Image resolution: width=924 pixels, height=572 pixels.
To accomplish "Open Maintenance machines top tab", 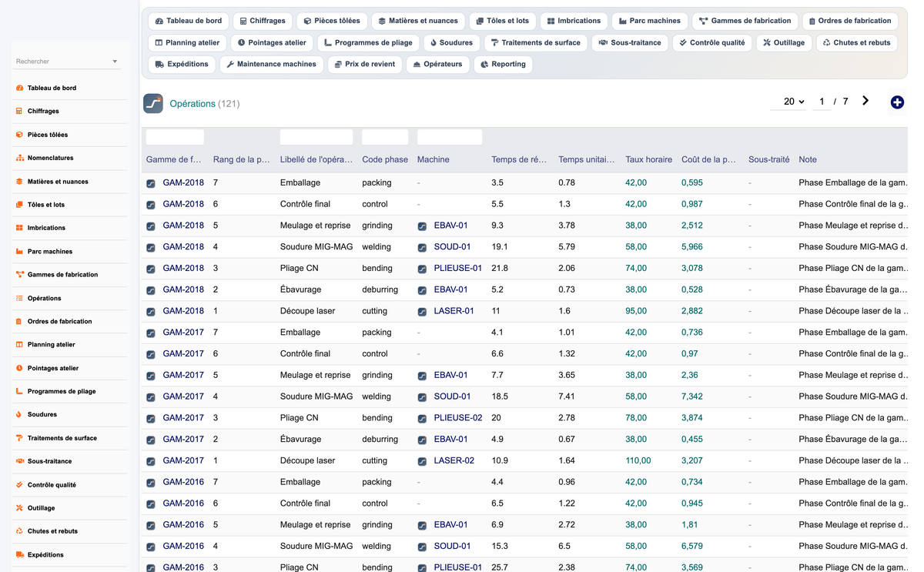I will point(272,64).
